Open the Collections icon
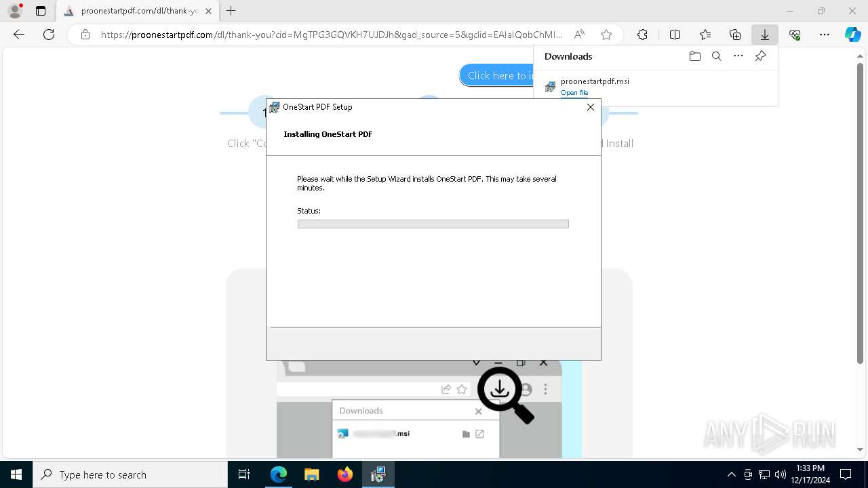868x488 pixels. (x=735, y=35)
